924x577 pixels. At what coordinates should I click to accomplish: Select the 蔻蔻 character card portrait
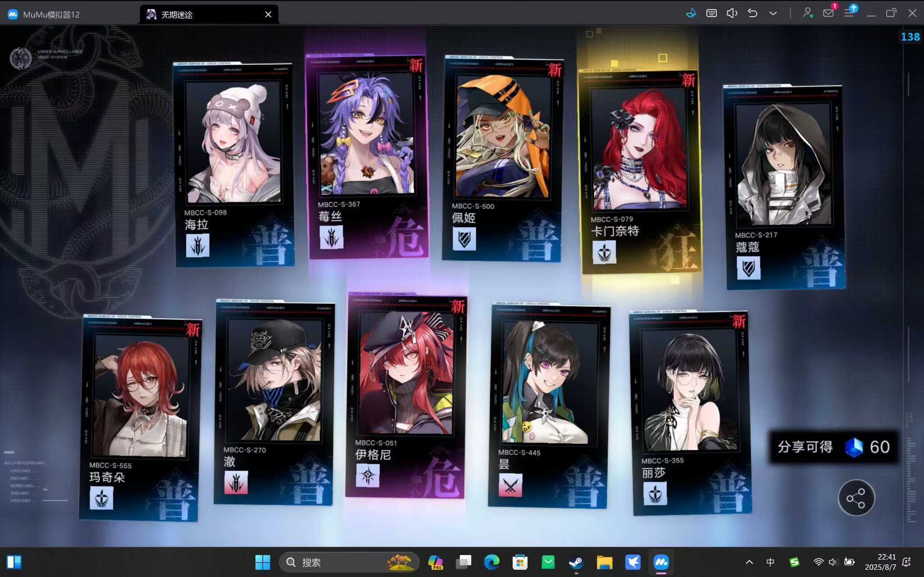(x=784, y=165)
